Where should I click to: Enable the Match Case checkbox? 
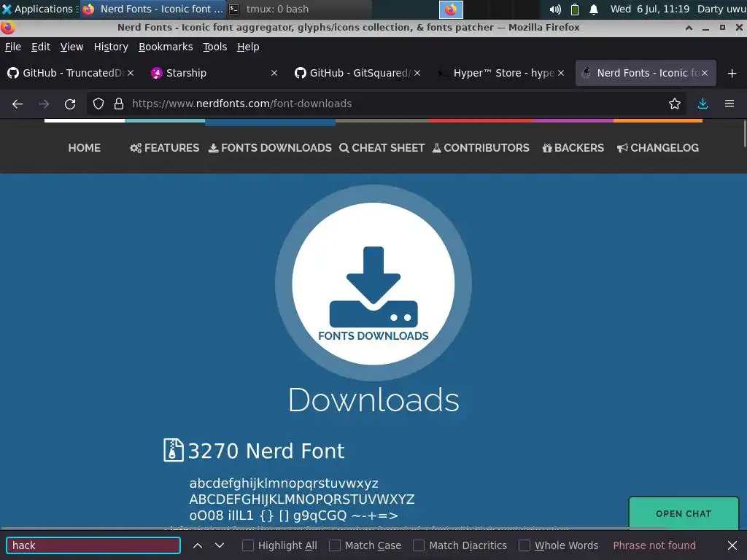[x=335, y=545]
